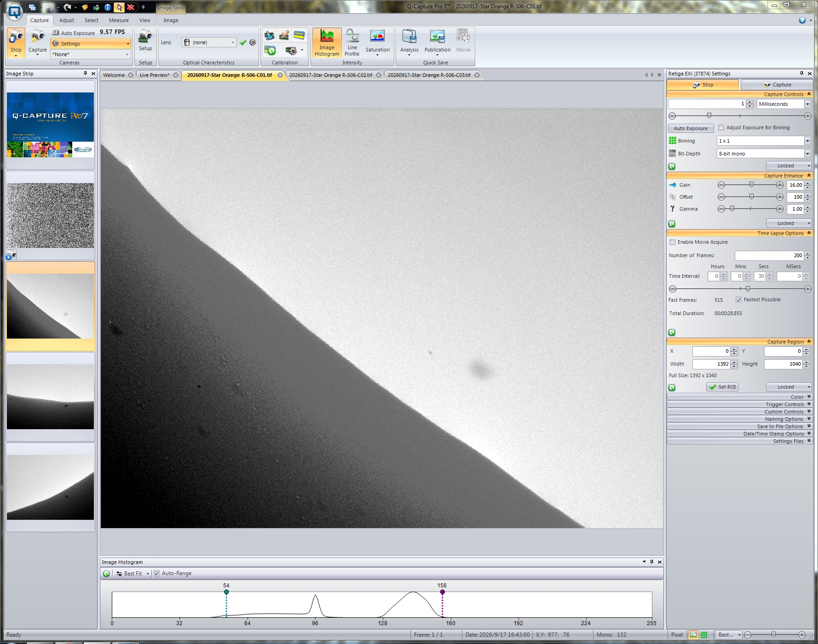Expand Save to File Options section
Screen dimensions: 818x644
pos(739,426)
